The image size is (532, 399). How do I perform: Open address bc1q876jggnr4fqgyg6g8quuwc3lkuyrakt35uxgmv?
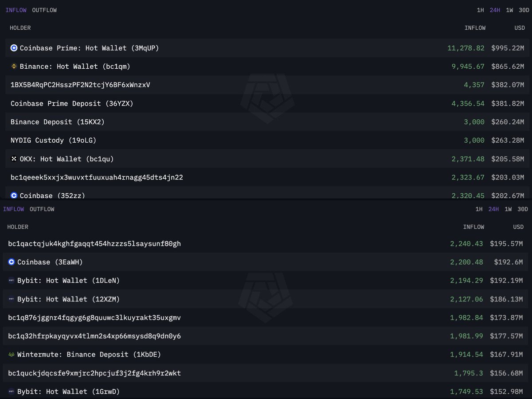pos(94,318)
